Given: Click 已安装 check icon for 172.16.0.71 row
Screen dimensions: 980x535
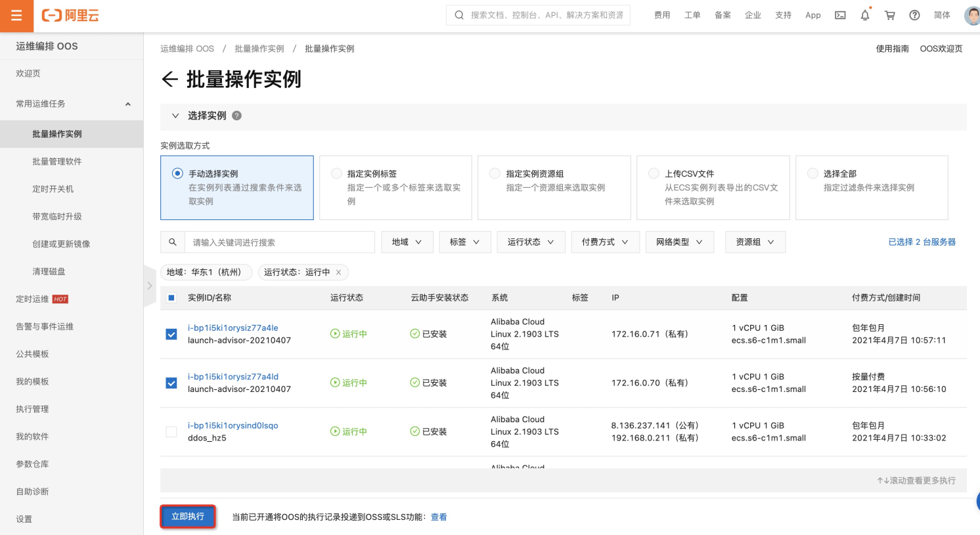Looking at the screenshot, I should [415, 333].
